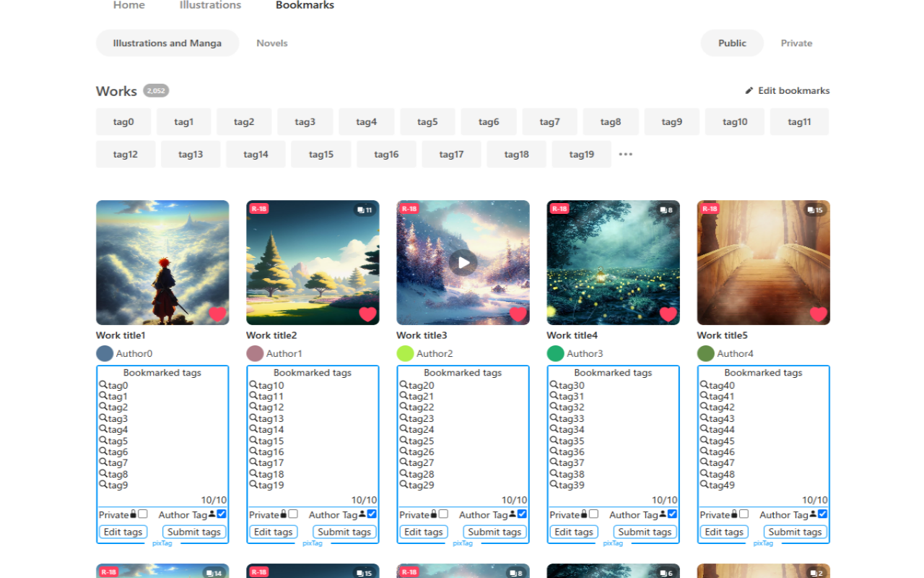Uncheck Author Tag for Work title2
This screenshot has width=924, height=578.
372,514
